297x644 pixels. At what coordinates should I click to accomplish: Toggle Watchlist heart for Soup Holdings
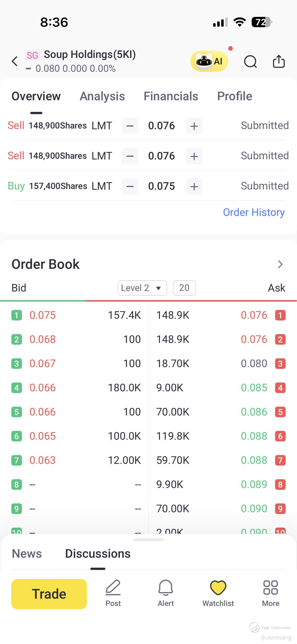click(x=218, y=593)
